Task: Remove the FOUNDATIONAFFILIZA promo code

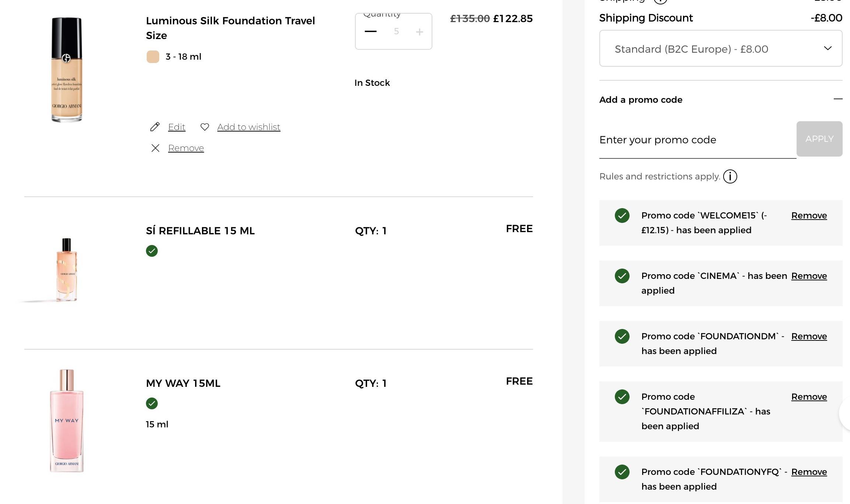Action: pyautogui.click(x=809, y=397)
